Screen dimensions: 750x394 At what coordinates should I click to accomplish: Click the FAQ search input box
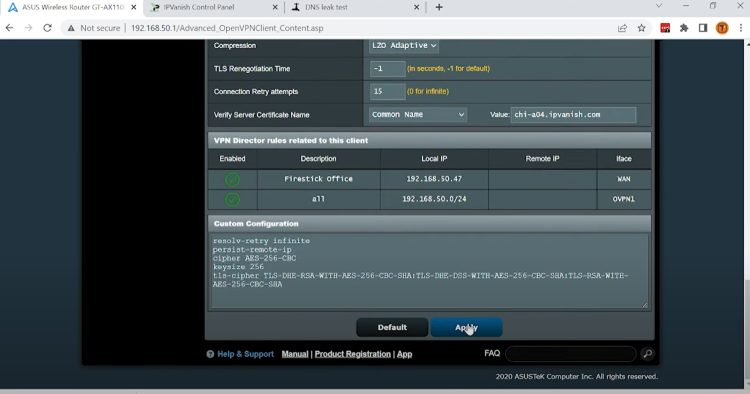pos(570,353)
